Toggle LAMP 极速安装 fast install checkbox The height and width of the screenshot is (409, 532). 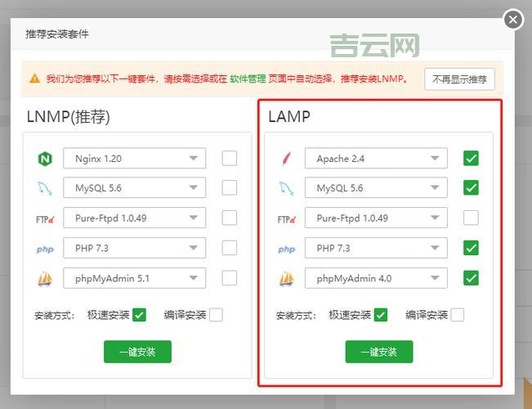click(381, 315)
